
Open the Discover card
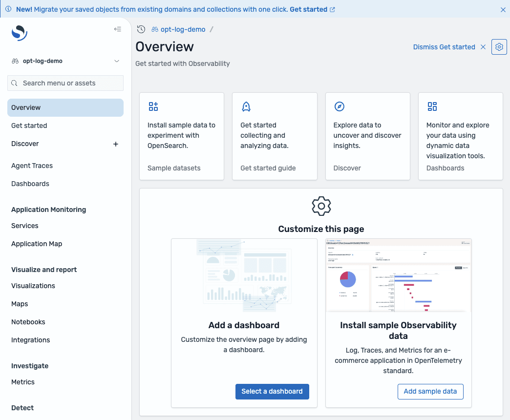click(367, 136)
